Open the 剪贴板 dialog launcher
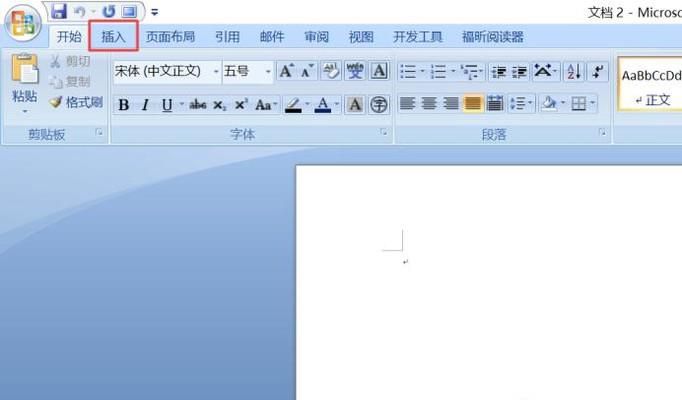This screenshot has width=682, height=400. tap(100, 132)
